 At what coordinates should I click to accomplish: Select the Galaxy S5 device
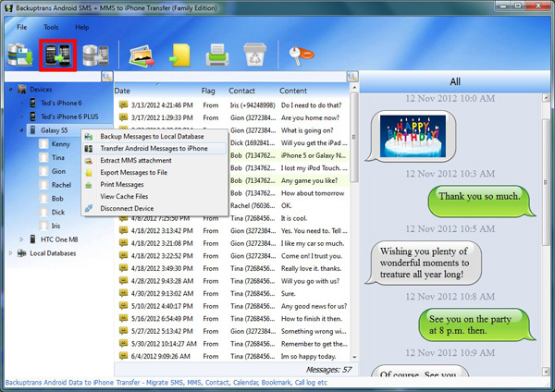54,130
